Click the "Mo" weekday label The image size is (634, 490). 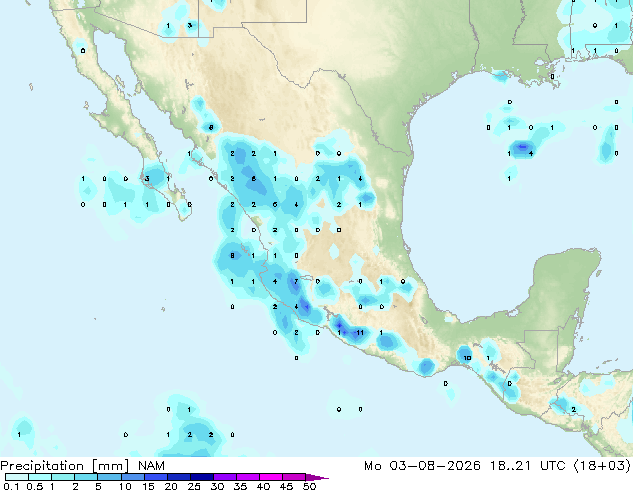click(x=372, y=466)
